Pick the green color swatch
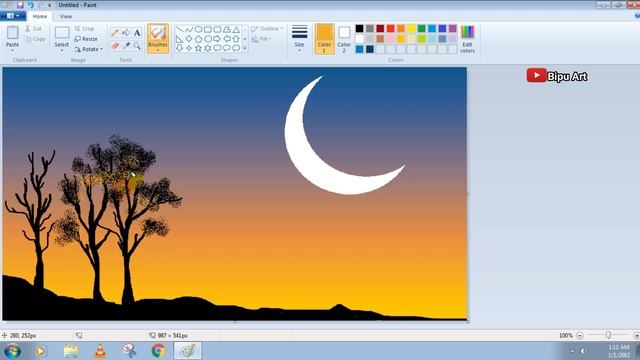This screenshot has height=360, width=640. point(421,28)
